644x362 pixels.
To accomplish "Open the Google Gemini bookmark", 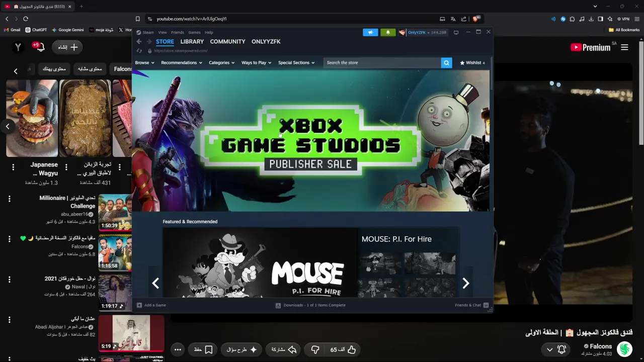I will 68,30.
